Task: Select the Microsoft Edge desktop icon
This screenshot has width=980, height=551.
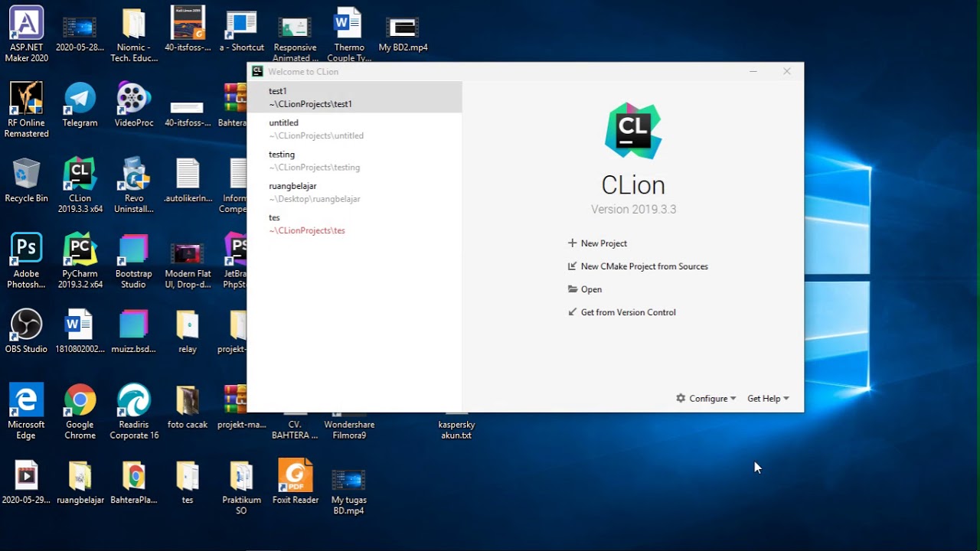Action: pos(26,412)
